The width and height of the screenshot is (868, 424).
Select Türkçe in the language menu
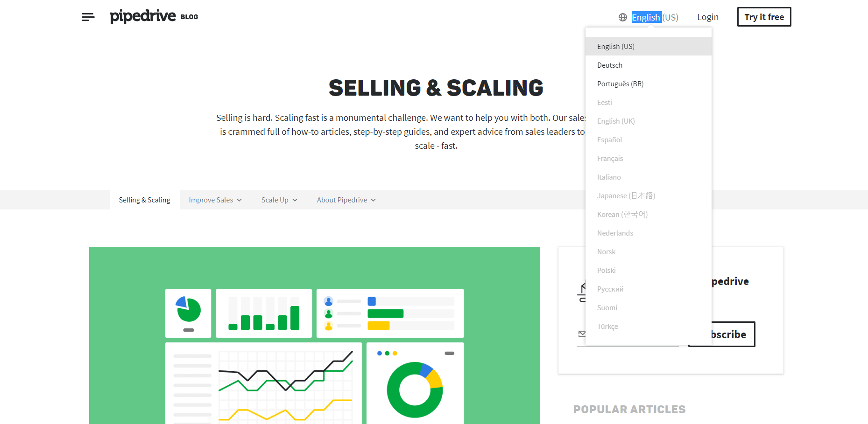pos(648,326)
